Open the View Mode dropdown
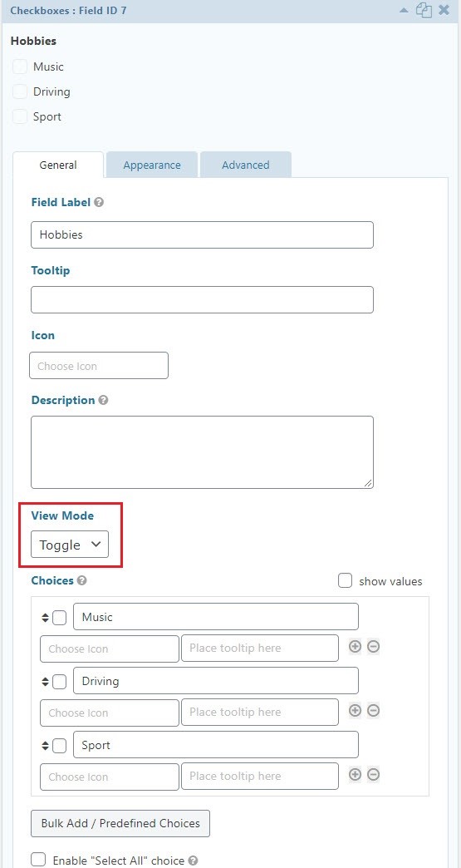The image size is (461, 868). click(x=70, y=545)
